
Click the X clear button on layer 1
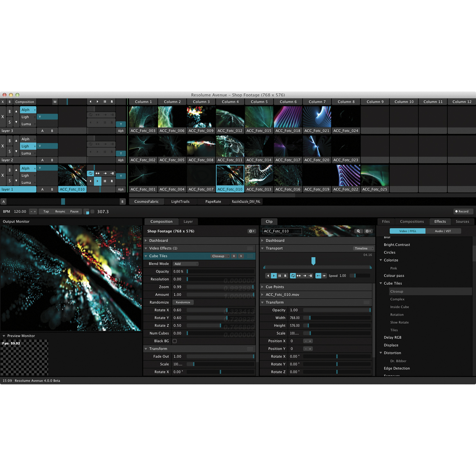click(3, 175)
